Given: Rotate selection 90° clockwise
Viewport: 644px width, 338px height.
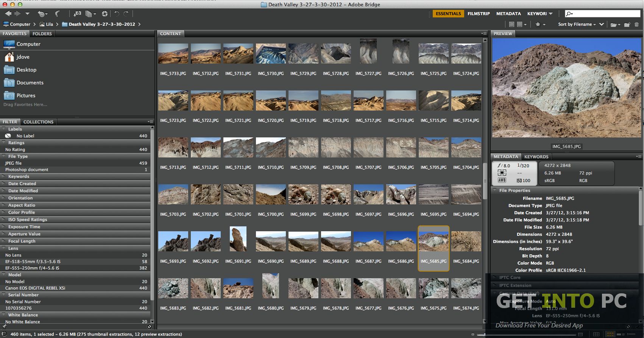Looking at the screenshot, I should coord(126,14).
